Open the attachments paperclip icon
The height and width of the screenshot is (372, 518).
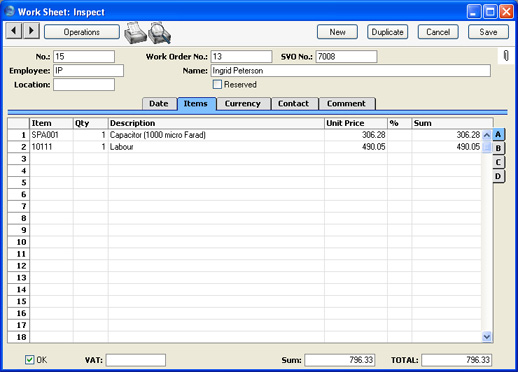(506, 56)
